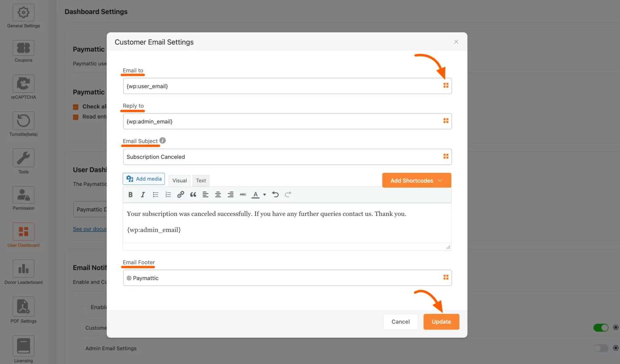
Task: Switch to the Text editor tab
Action: [201, 180]
